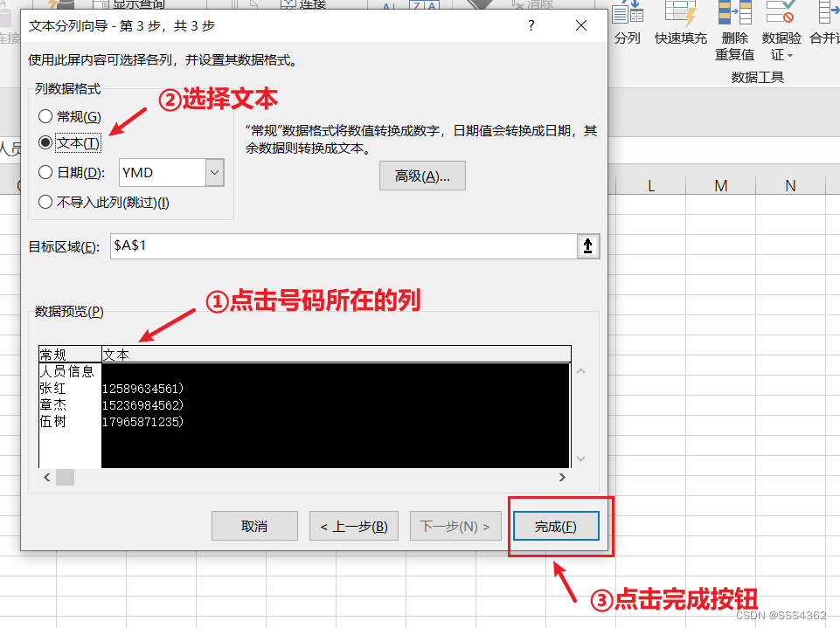
Task: Click 人员信息 cell in data preview
Action: [x=67, y=371]
